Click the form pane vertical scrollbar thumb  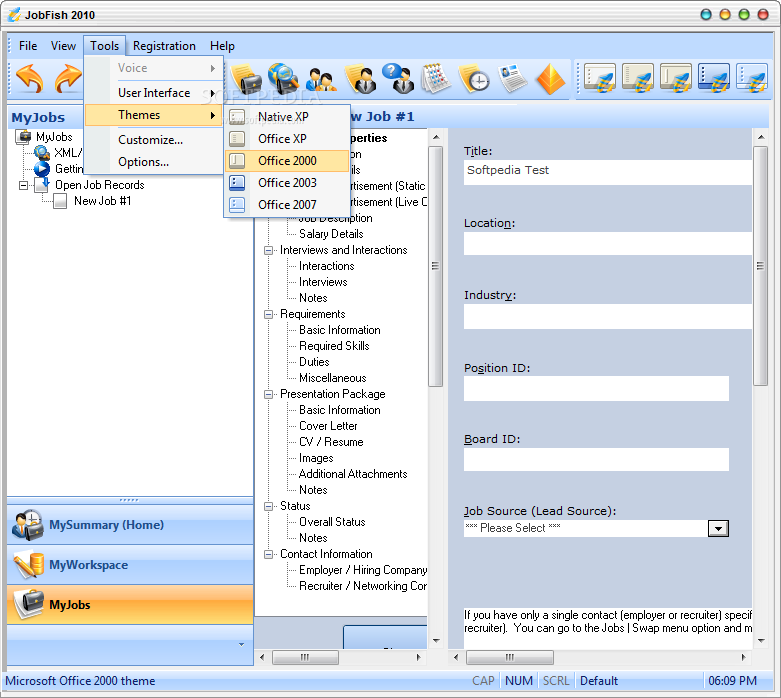761,266
